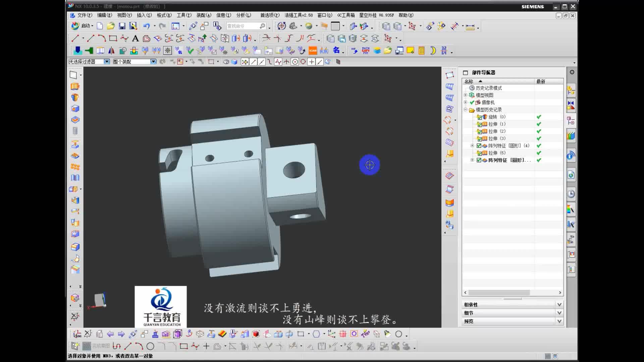
Task: Toggle the 部件导航器 title checkbox
Action: click(x=465, y=73)
